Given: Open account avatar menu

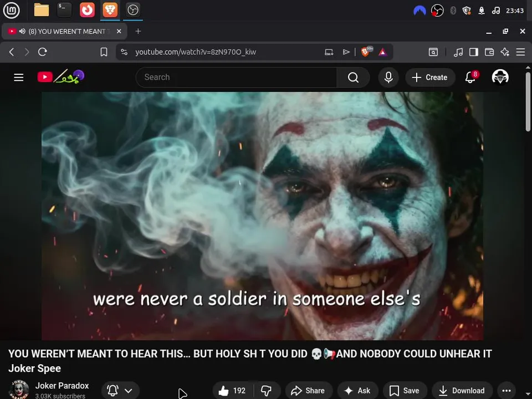Looking at the screenshot, I should (x=500, y=77).
